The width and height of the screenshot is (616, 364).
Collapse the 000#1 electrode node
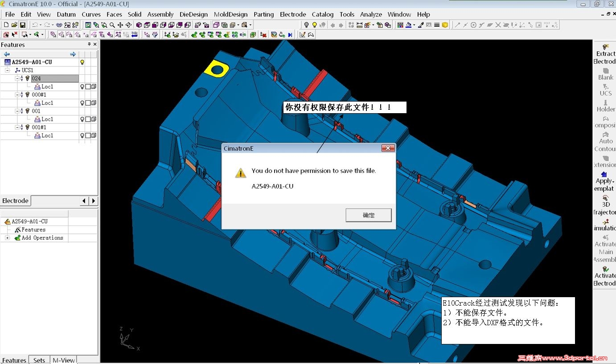(x=17, y=95)
